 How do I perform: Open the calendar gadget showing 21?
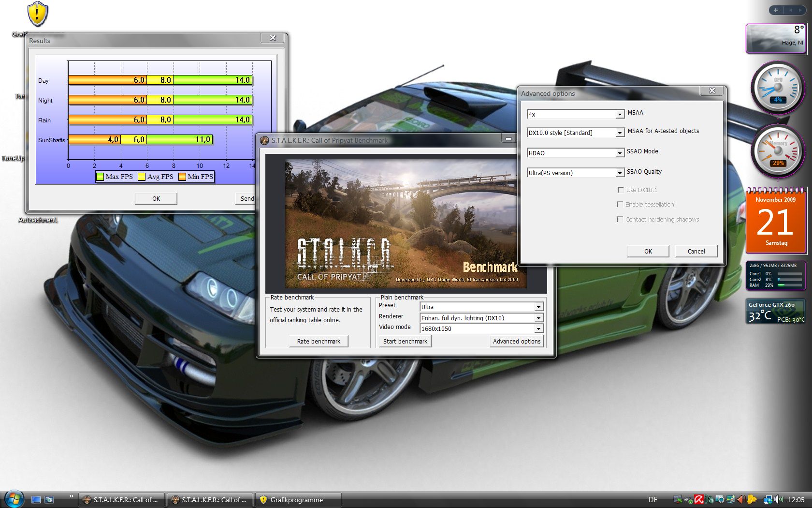776,221
